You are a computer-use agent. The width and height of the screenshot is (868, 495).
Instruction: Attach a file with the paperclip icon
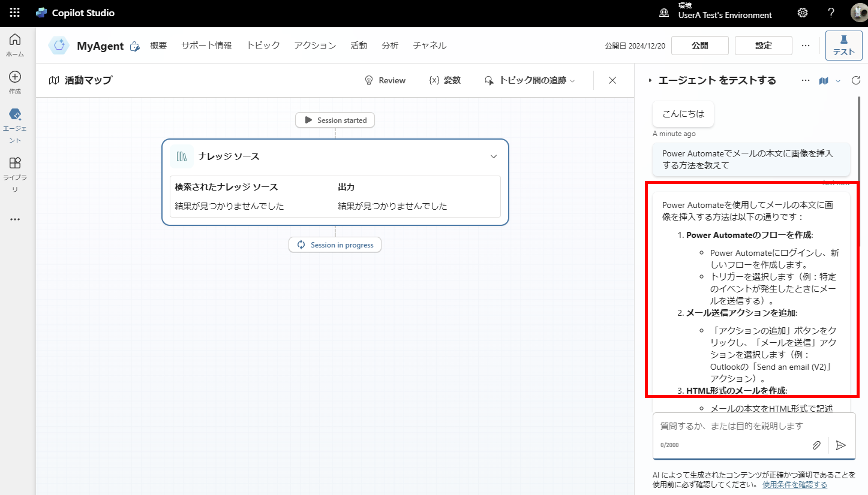[x=816, y=445]
